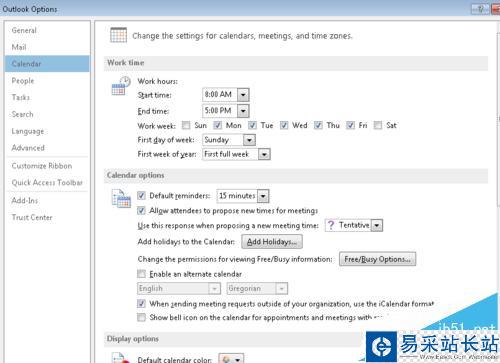This screenshot has width=500, height=363.
Task: Select the People category
Action: tap(47, 81)
